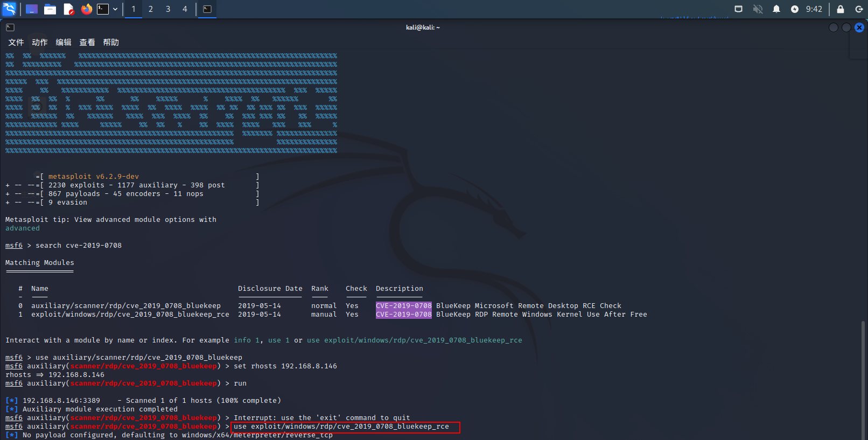Open the 查看 (View) menu
The image size is (868, 440).
(87, 43)
